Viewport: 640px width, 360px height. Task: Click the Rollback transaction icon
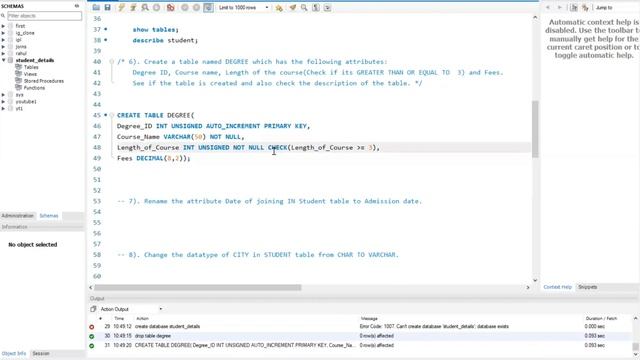pyautogui.click(x=196, y=8)
